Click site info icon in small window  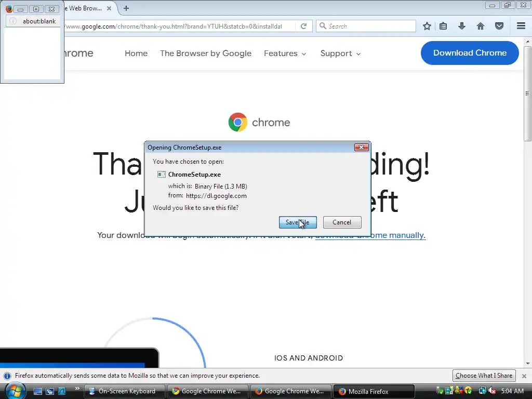(13, 21)
